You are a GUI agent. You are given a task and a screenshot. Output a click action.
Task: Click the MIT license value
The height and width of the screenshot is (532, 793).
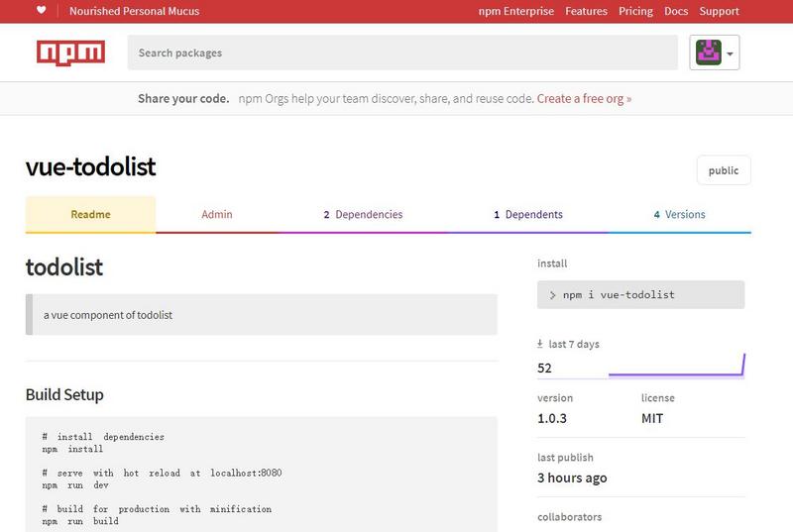pos(652,418)
